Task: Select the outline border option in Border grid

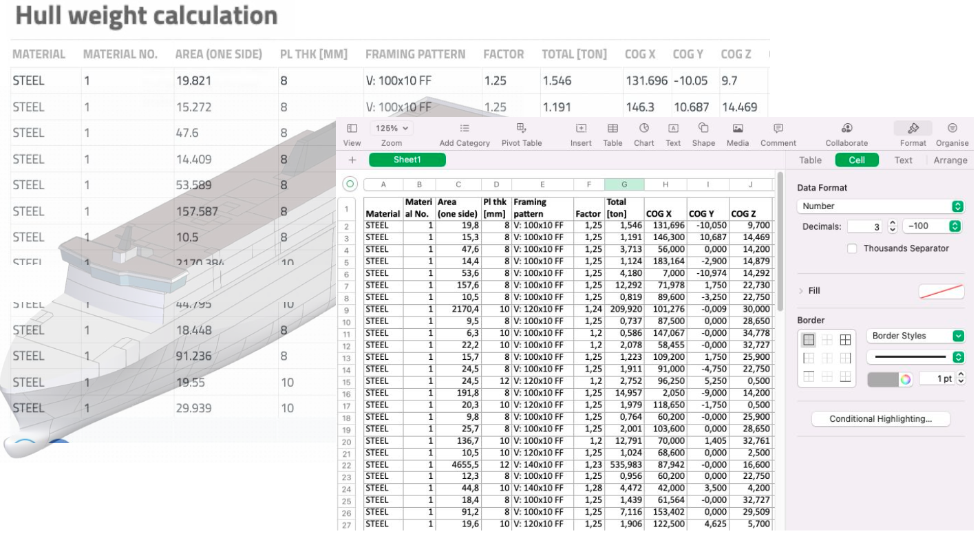Action: pyautogui.click(x=809, y=340)
